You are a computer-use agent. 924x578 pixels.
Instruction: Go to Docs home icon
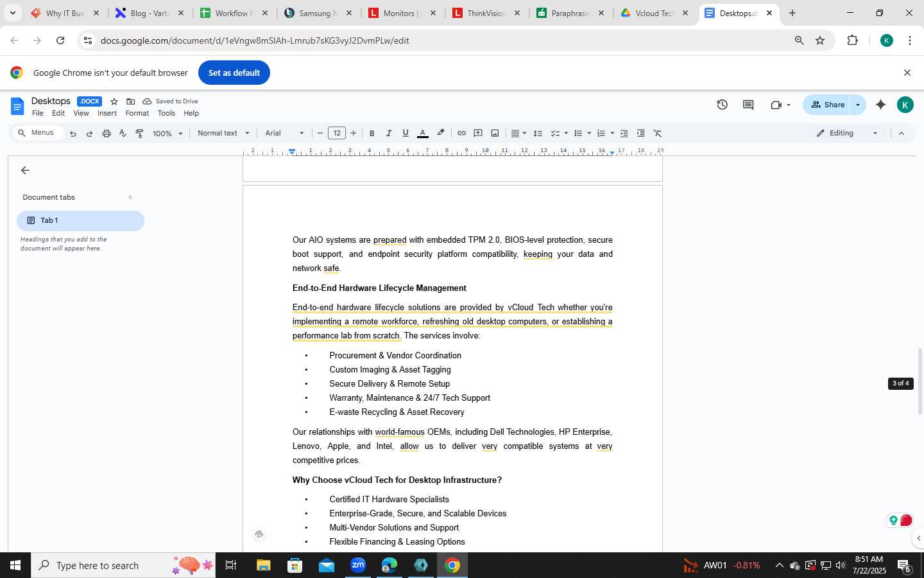(x=17, y=107)
